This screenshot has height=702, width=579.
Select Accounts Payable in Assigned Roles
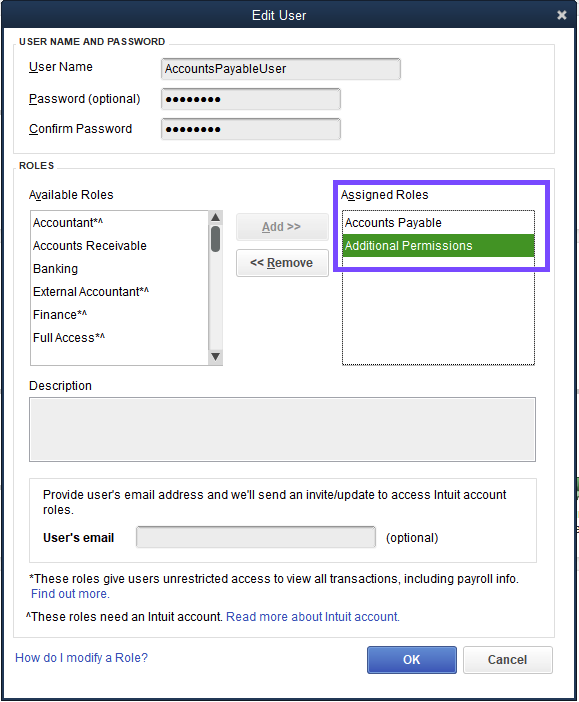[x=438, y=223]
